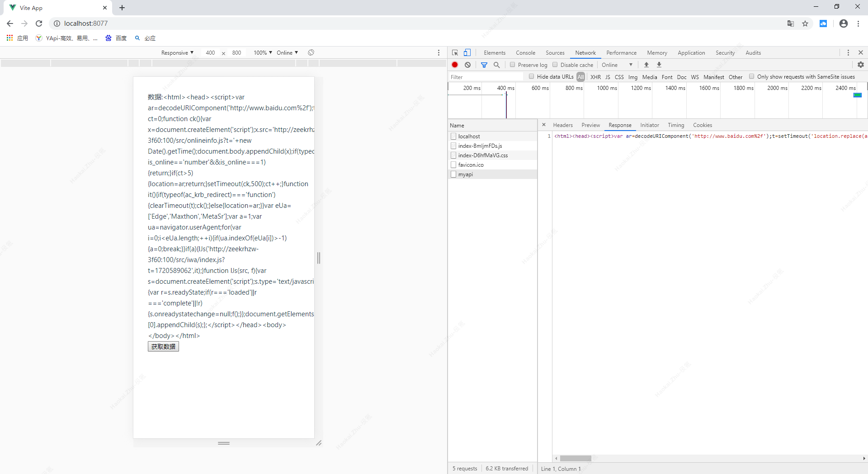Open the Preview tab of the request

pyautogui.click(x=590, y=125)
